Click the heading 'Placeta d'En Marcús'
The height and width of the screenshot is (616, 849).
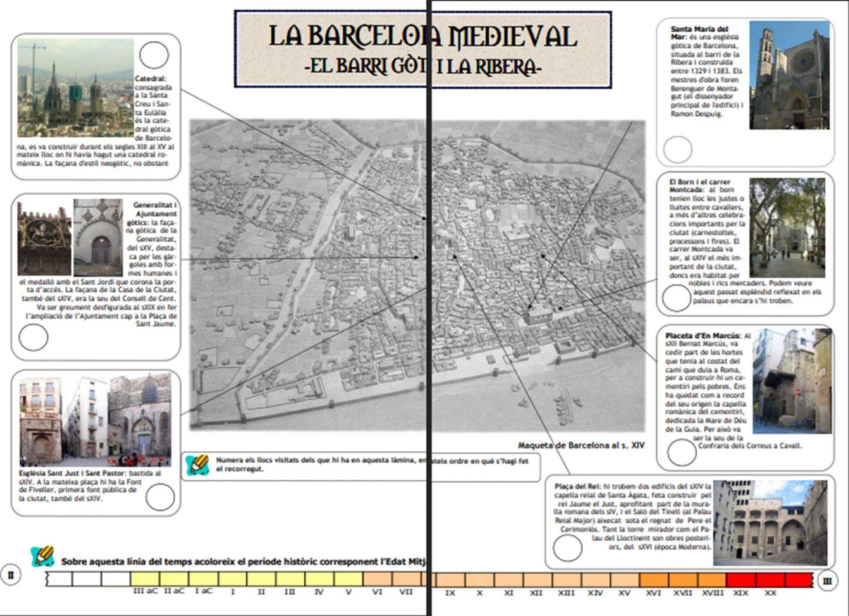[703, 335]
